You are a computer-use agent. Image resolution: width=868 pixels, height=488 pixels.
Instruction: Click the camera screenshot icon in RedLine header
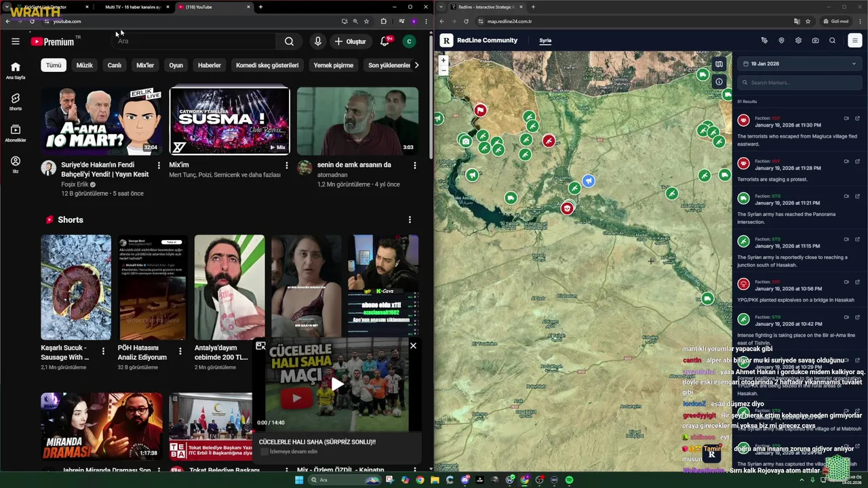[815, 41]
